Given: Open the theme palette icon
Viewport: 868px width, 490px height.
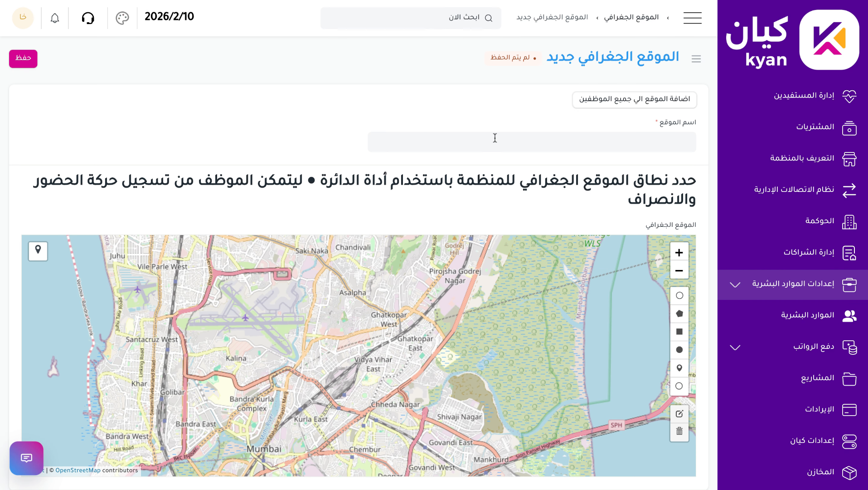Looking at the screenshot, I should pyautogui.click(x=121, y=18).
